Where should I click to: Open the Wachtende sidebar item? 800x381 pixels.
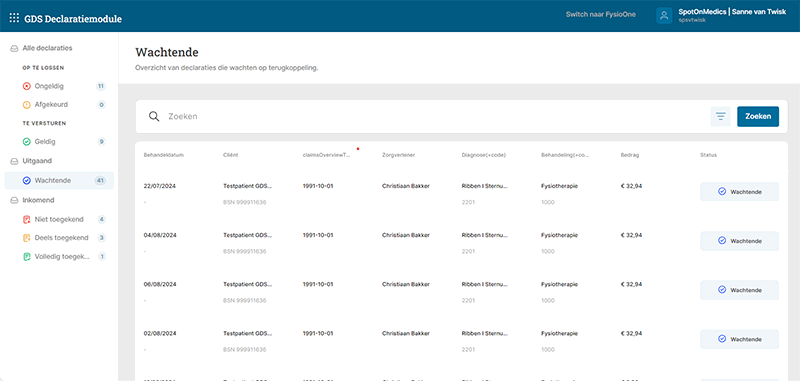tap(59, 181)
